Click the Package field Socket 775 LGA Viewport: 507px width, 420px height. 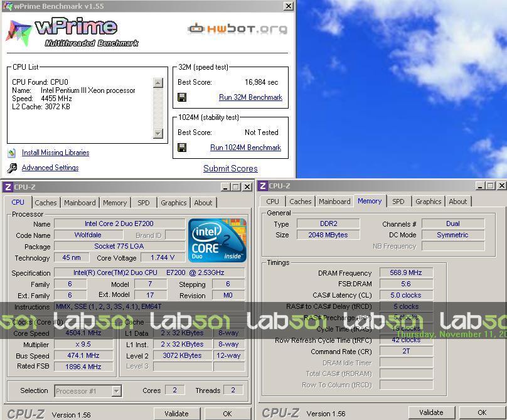[119, 246]
